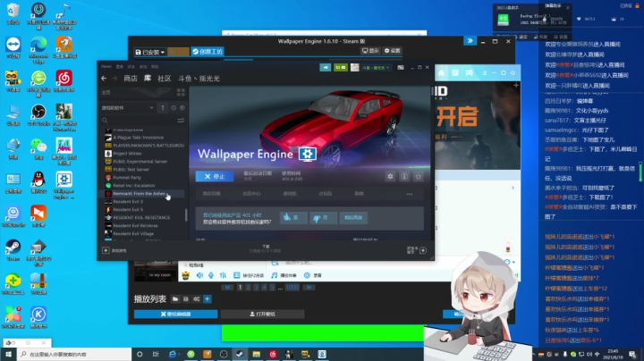Screen dimensions: 644x361
Task: Click the blue 停止 stop button
Action: [x=215, y=176]
